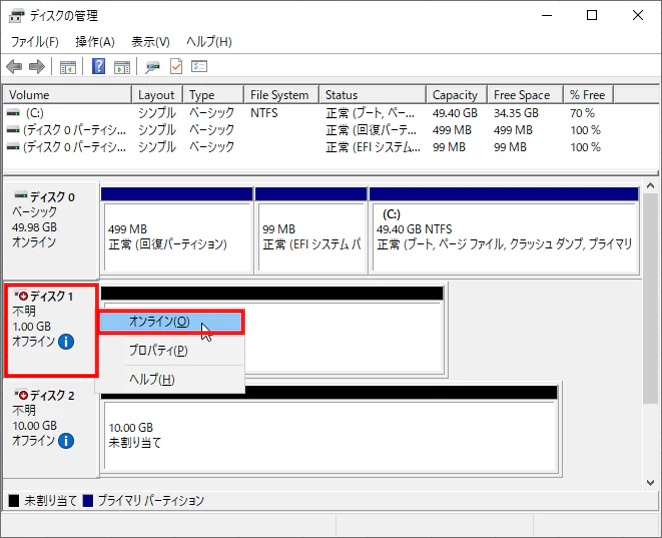Click the Disk Management title bar icon

(17, 16)
